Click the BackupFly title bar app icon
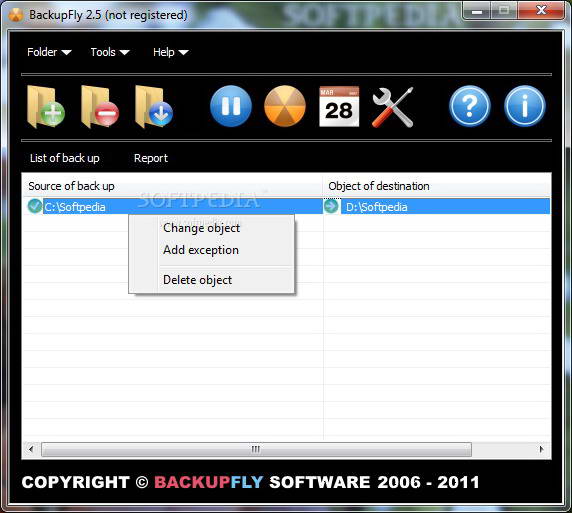572x513 pixels. (x=16, y=15)
